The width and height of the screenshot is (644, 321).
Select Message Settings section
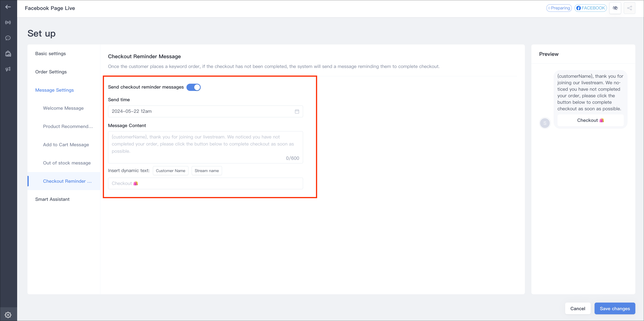pyautogui.click(x=55, y=90)
